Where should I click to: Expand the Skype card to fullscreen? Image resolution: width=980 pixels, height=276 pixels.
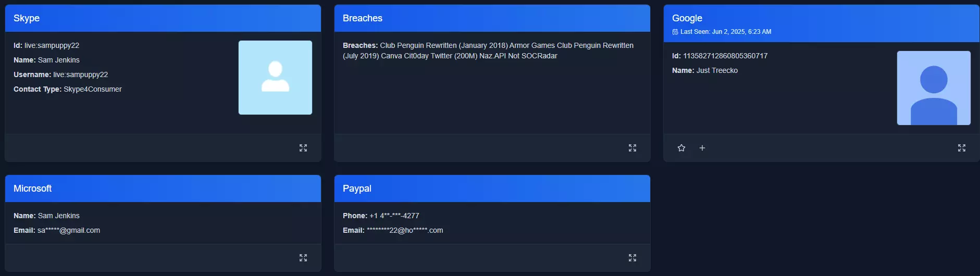point(303,148)
